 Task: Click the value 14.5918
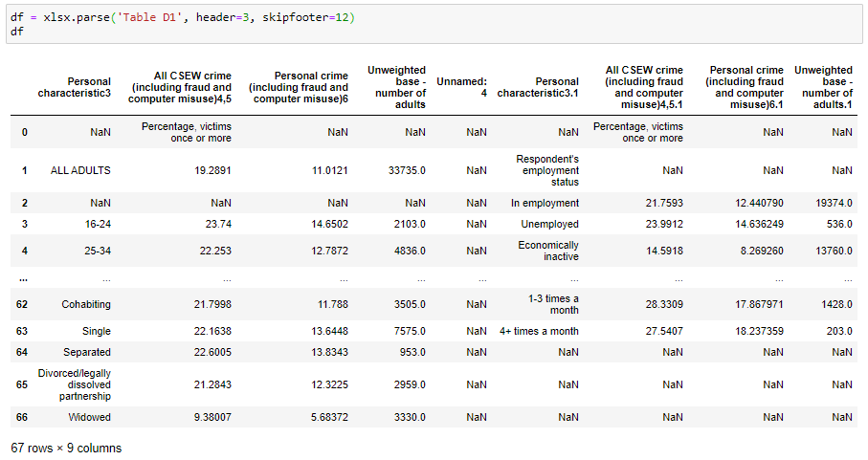[x=664, y=251]
